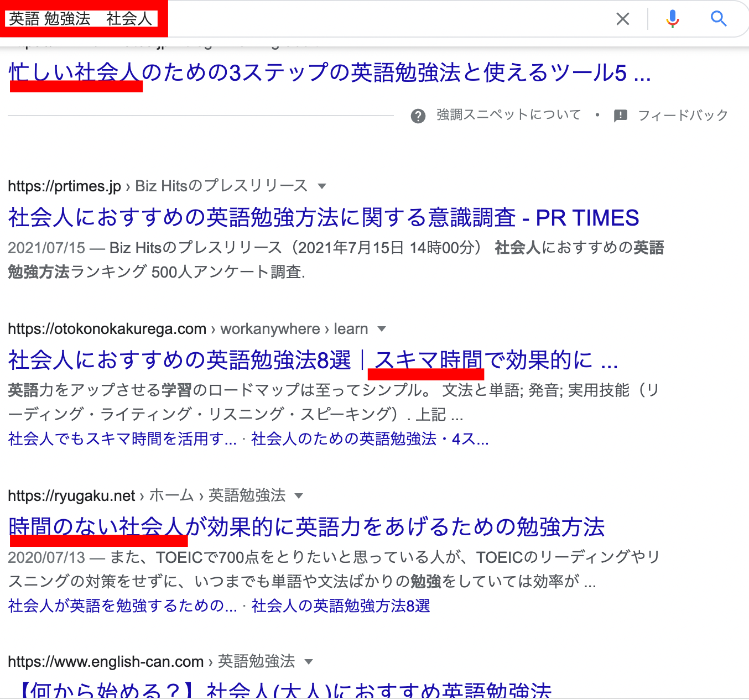
Task: Click the フィードバック text link
Action: (682, 116)
